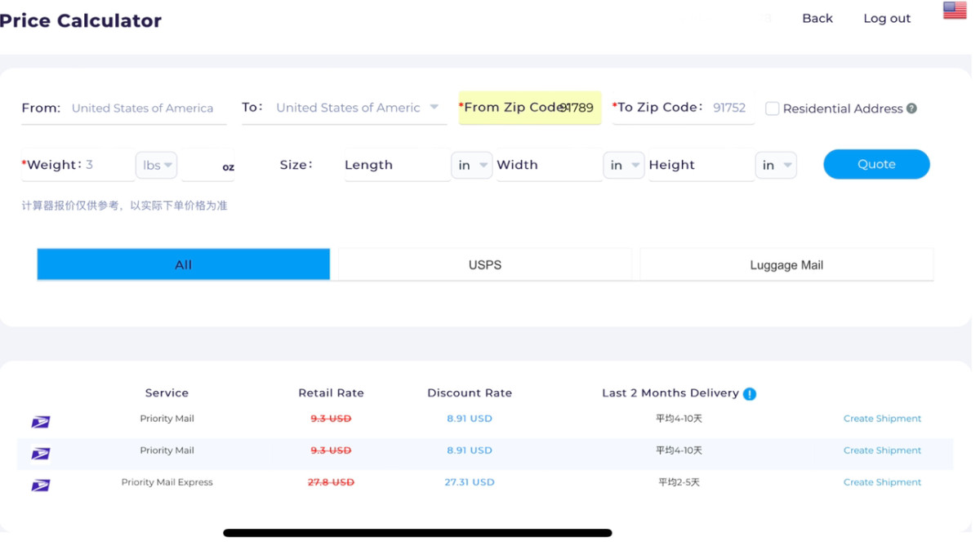
Task: Expand the Length unit dropdown
Action: point(471,165)
